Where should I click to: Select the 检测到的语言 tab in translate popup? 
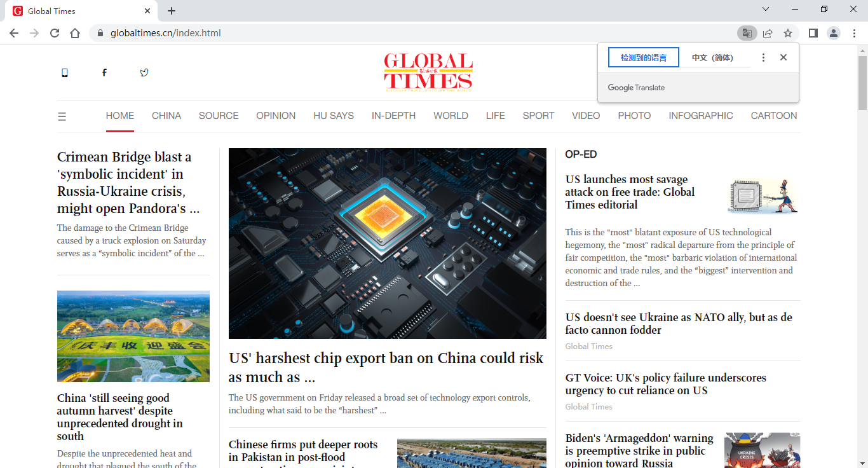(x=644, y=57)
